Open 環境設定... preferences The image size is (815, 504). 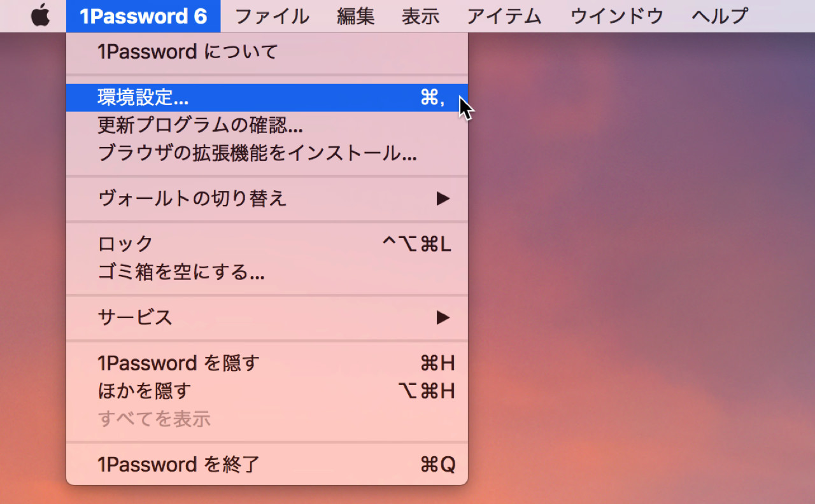pyautogui.click(x=267, y=97)
